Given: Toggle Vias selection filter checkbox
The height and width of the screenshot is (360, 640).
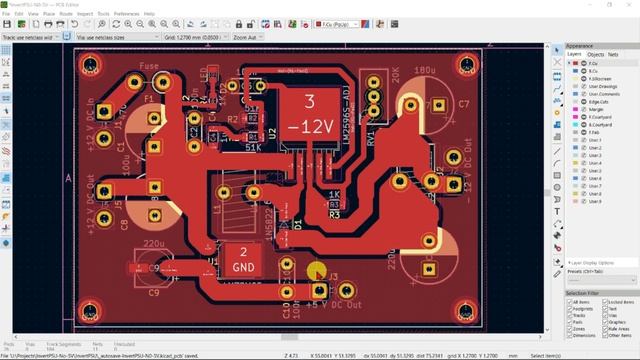Looking at the screenshot, I should point(605,316).
